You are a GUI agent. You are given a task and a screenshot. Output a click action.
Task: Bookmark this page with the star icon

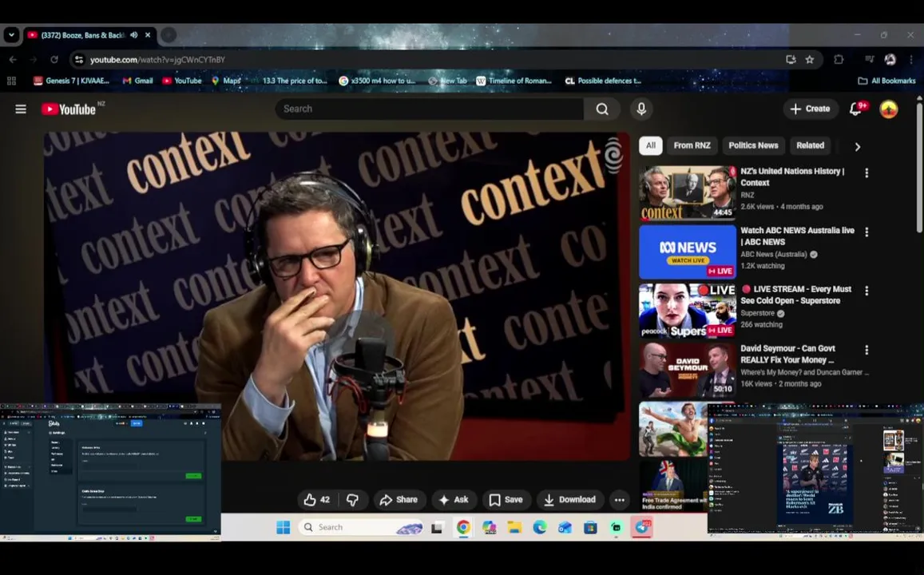point(810,60)
